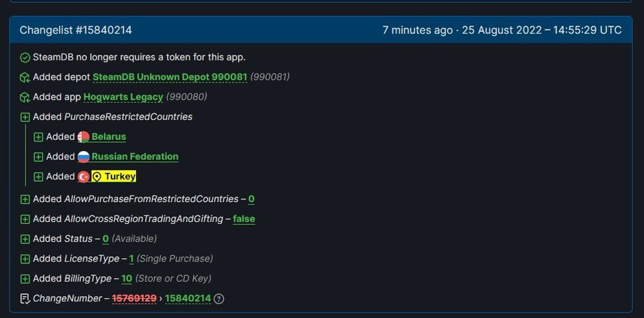
Task: Click the map pin icon beside Turkey
Action: click(x=96, y=177)
